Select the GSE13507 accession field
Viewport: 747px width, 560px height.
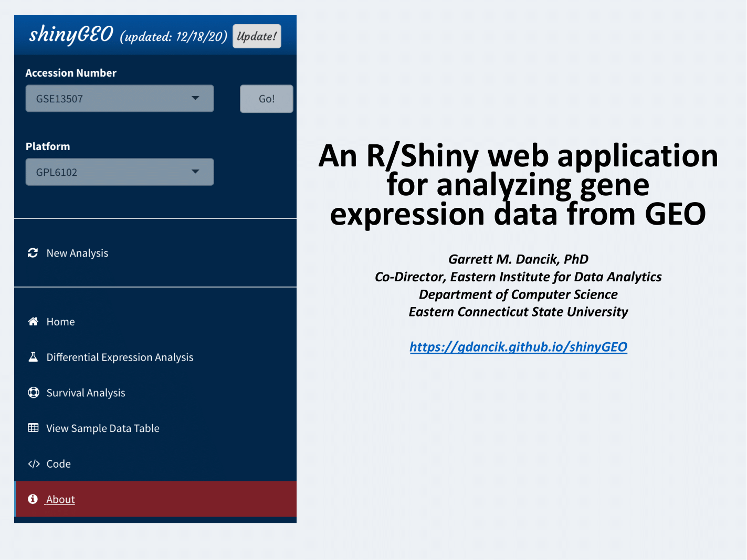pos(120,99)
